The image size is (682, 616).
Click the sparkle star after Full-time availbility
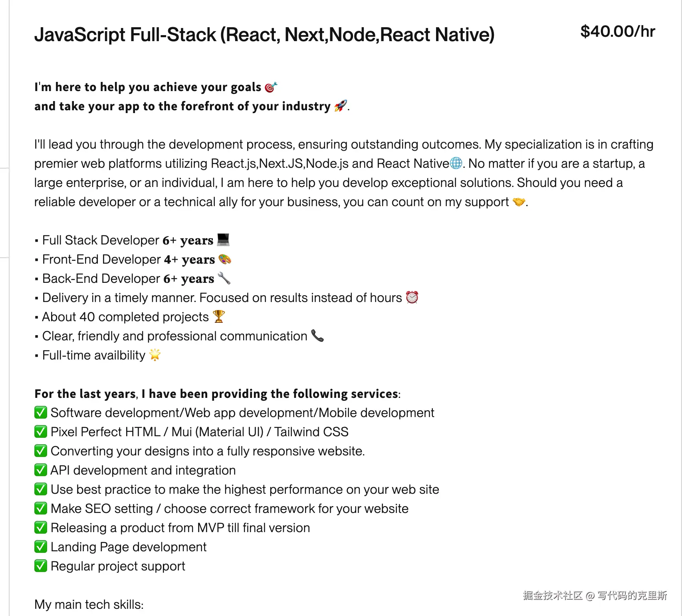[155, 355]
